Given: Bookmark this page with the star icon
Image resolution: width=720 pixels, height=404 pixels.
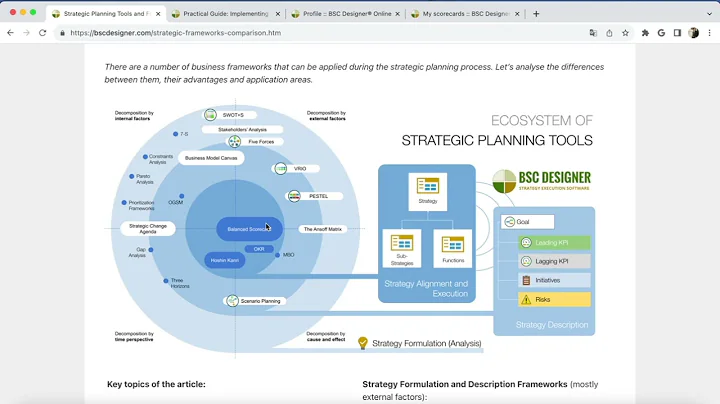Looking at the screenshot, I should (x=625, y=33).
